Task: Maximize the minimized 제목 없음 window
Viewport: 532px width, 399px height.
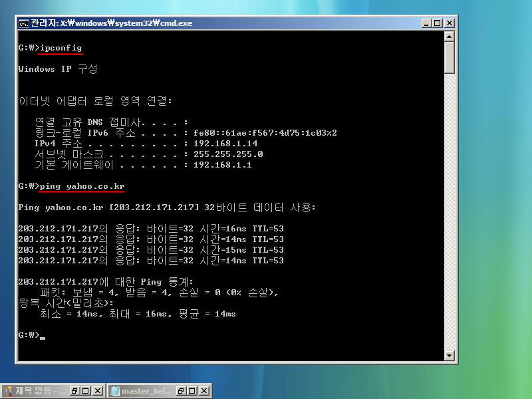Action: (x=86, y=391)
